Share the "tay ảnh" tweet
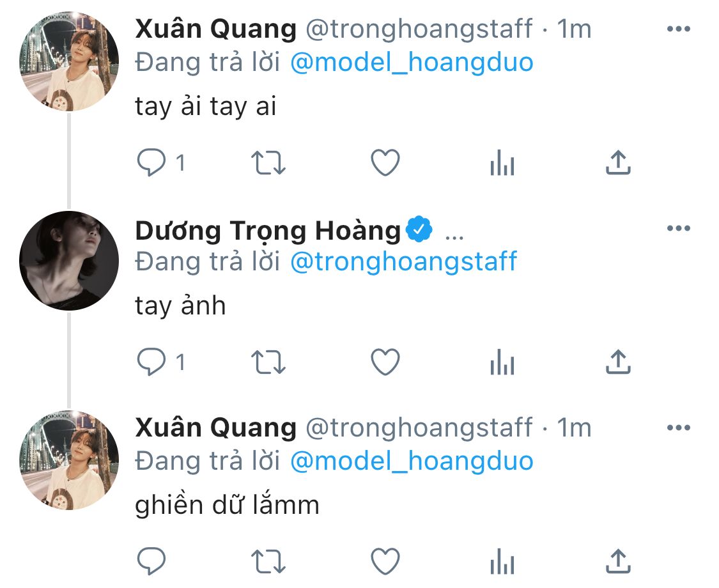This screenshot has width=719, height=588. 618,362
